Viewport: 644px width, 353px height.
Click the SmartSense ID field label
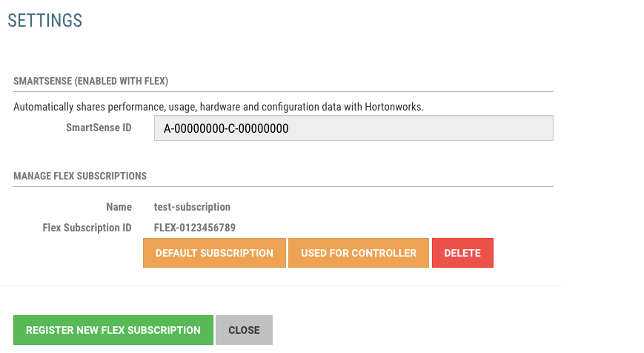tap(99, 128)
